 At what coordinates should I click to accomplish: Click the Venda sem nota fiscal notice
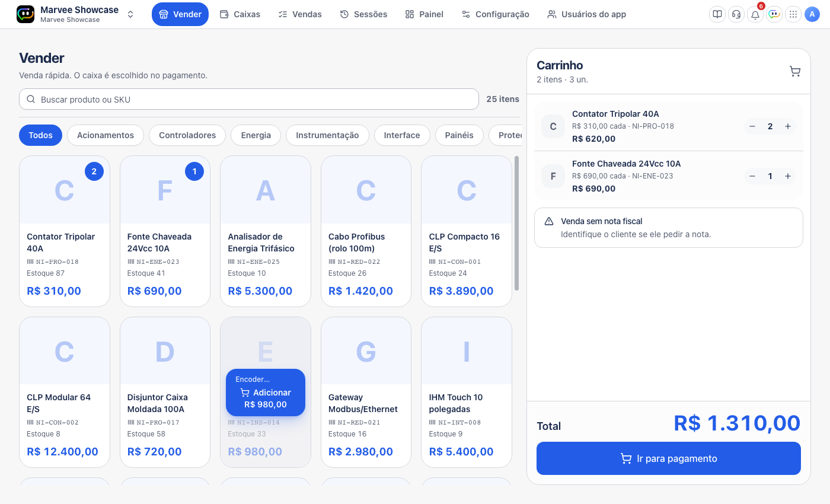pyautogui.click(x=669, y=228)
